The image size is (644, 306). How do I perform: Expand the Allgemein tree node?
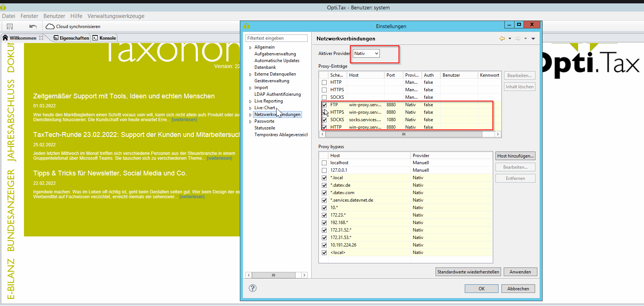click(x=250, y=48)
